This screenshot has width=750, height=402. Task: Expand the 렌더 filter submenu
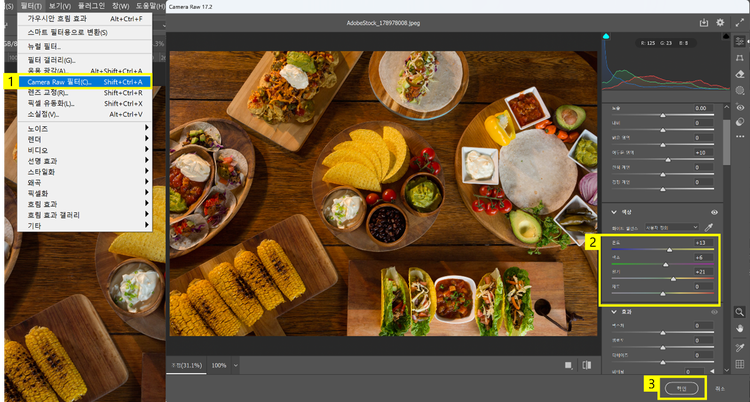[x=85, y=139]
